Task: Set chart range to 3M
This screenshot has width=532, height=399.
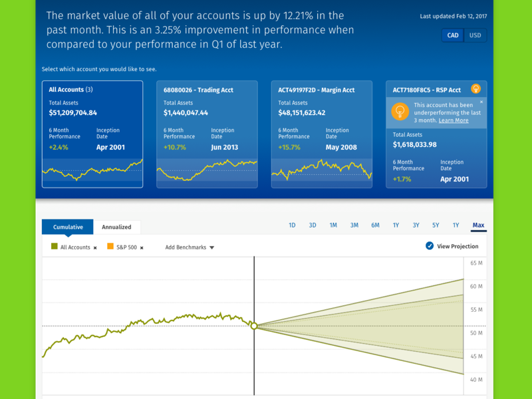Action: coord(354,225)
